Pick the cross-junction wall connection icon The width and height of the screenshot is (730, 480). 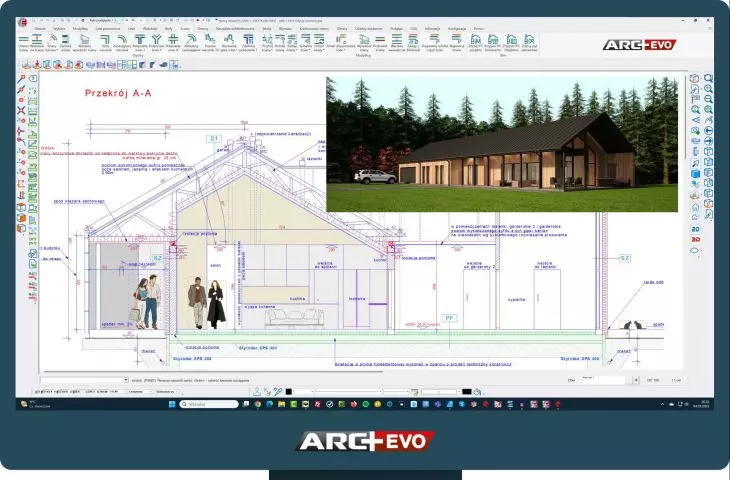pyautogui.click(x=173, y=39)
